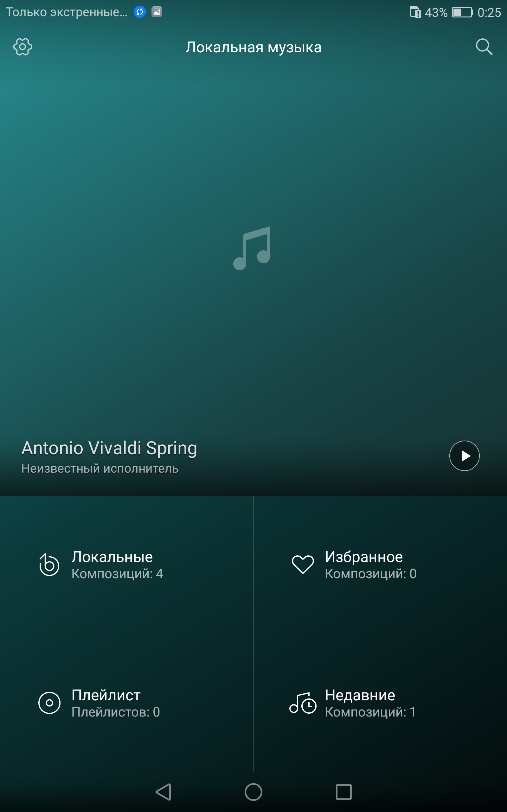Image resolution: width=507 pixels, height=812 pixels.
Task: Tap the music note album art placeholder
Action: tap(252, 248)
